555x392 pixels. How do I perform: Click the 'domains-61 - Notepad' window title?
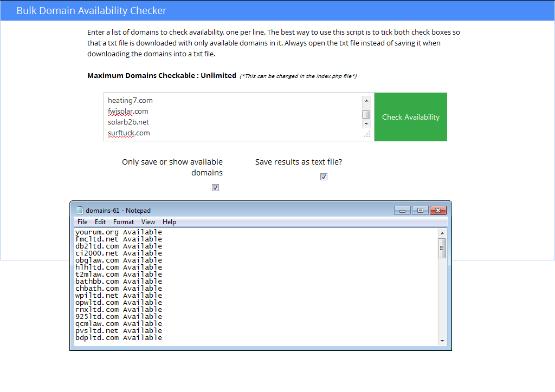pyautogui.click(x=118, y=211)
